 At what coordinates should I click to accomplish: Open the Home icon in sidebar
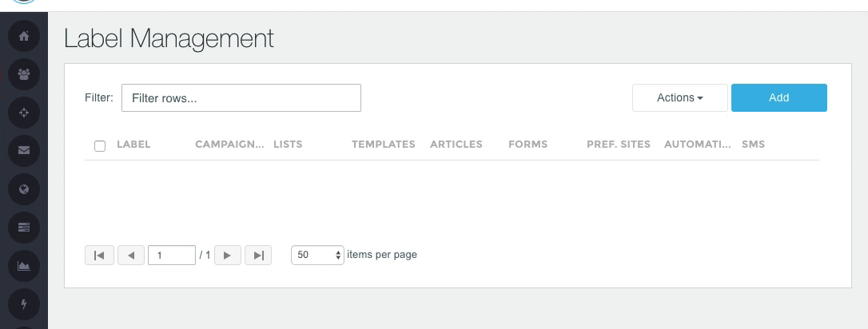[x=24, y=36]
